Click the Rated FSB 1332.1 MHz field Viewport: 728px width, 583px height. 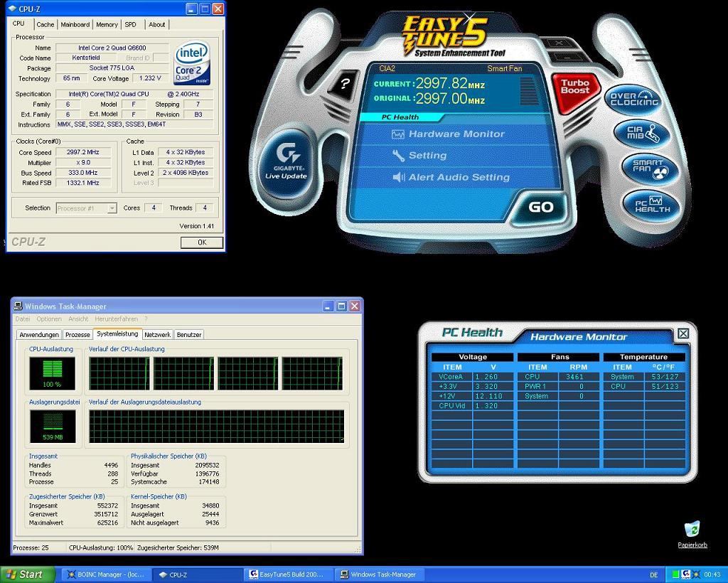83,183
